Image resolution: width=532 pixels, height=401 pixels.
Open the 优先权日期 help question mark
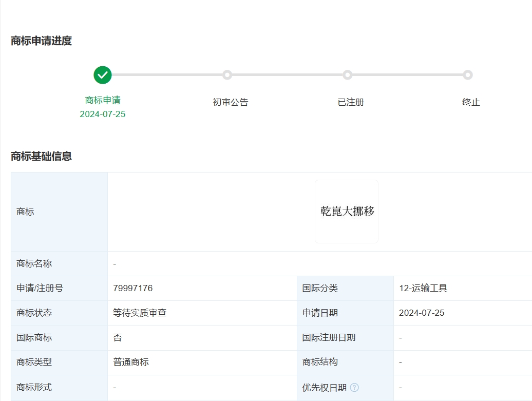click(354, 387)
